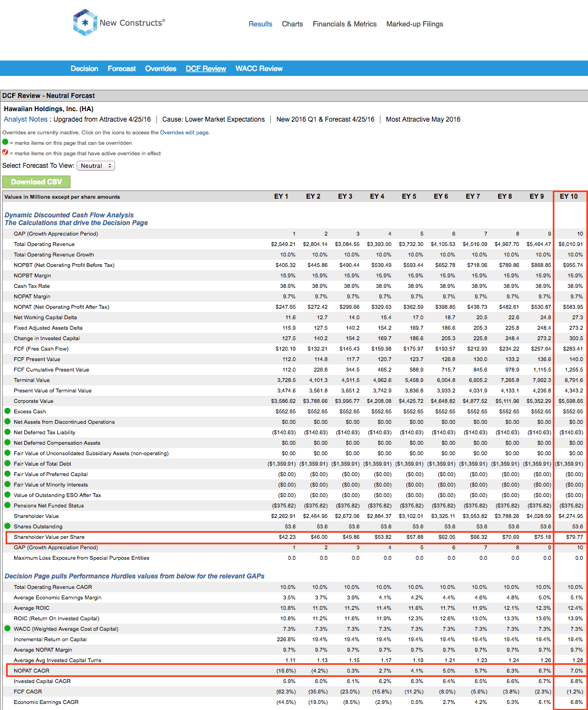Click the $42.23 shareholder value per share cell
The width and height of the screenshot is (588, 710).
[x=287, y=537]
